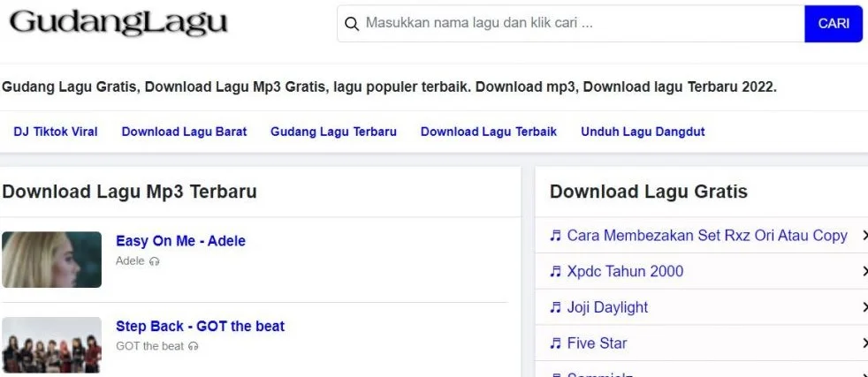
Task: Click Adele artist name text
Action: click(x=130, y=261)
